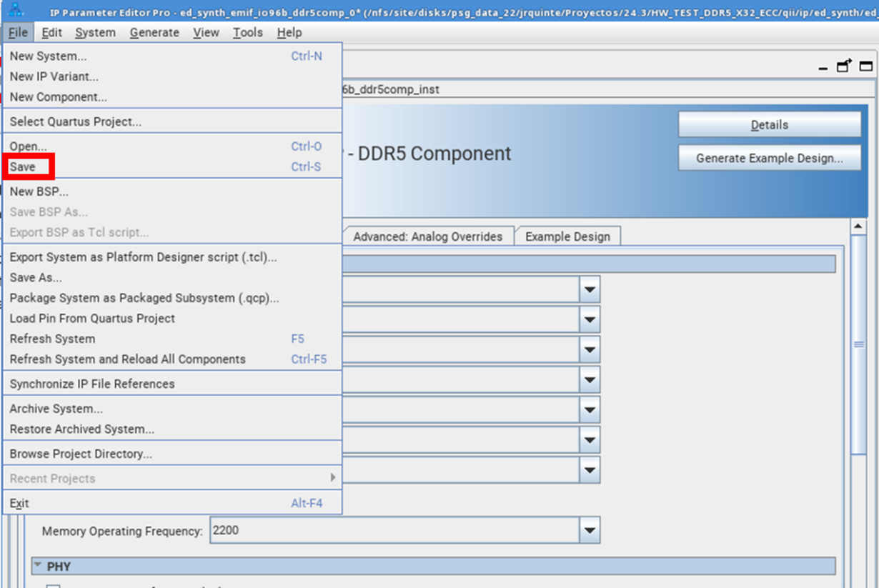The image size is (879, 588).
Task: Open the Help menu
Action: click(x=289, y=32)
